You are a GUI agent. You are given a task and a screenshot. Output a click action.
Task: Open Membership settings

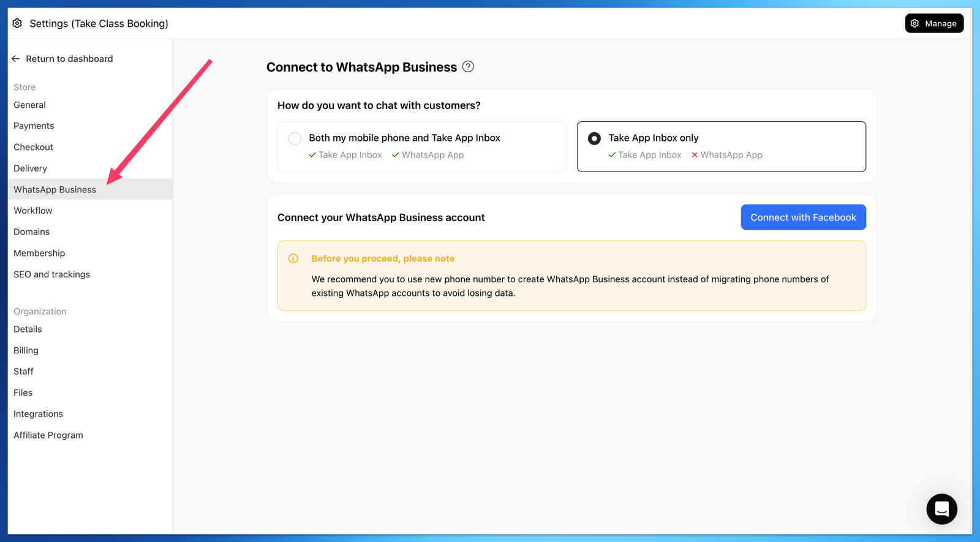[x=90, y=253]
